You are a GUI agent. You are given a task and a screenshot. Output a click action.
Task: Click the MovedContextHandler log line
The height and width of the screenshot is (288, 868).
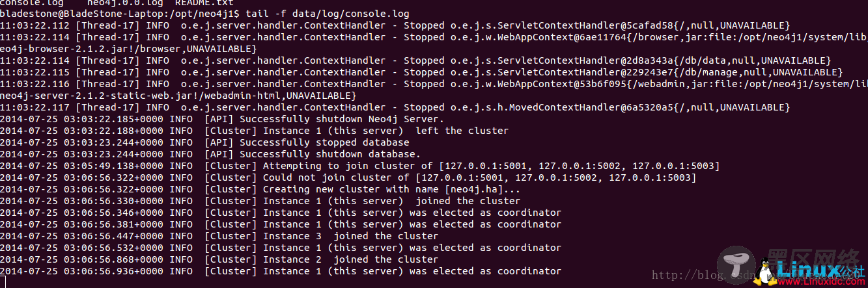395,107
